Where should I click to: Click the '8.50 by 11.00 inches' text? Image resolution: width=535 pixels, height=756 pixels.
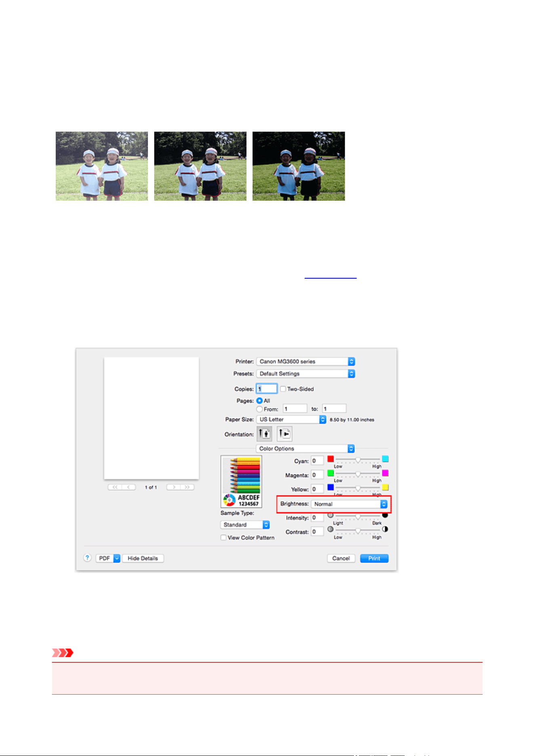352,420
